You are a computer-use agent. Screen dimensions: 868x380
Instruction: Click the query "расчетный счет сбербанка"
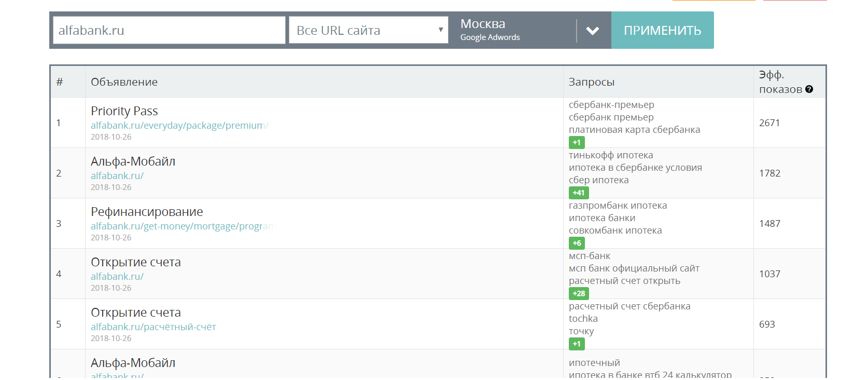[x=629, y=306]
